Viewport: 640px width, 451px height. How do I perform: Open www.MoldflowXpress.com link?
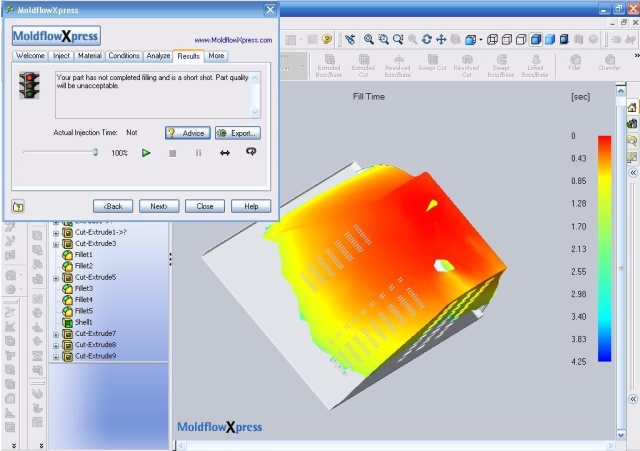coord(233,40)
